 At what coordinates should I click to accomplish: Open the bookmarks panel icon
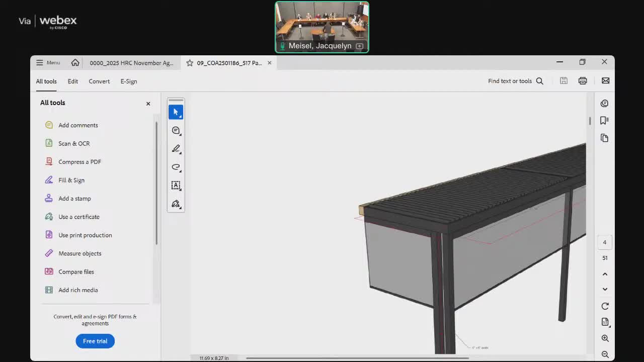(x=604, y=120)
